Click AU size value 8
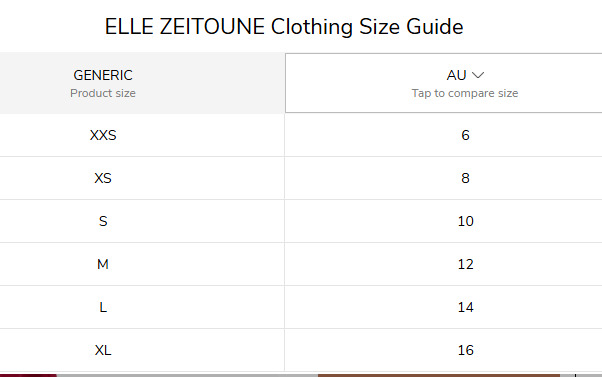602x377 pixels. tap(465, 178)
